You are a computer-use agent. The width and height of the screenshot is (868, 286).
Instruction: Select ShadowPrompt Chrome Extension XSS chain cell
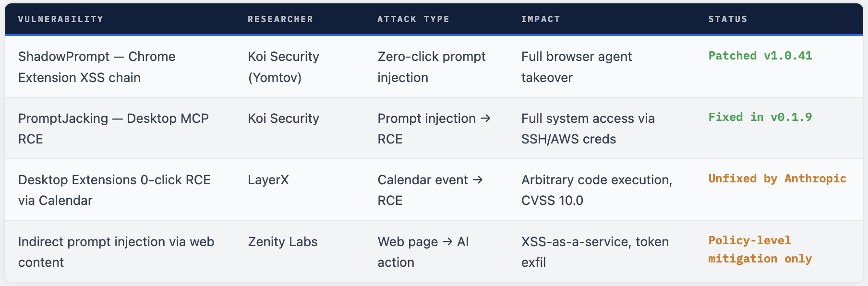click(x=96, y=67)
